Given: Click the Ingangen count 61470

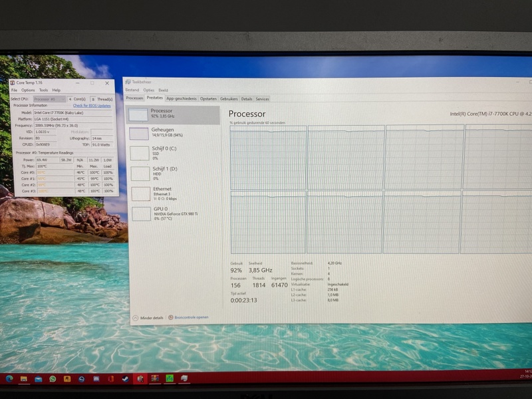Looking at the screenshot, I should pos(279,285).
